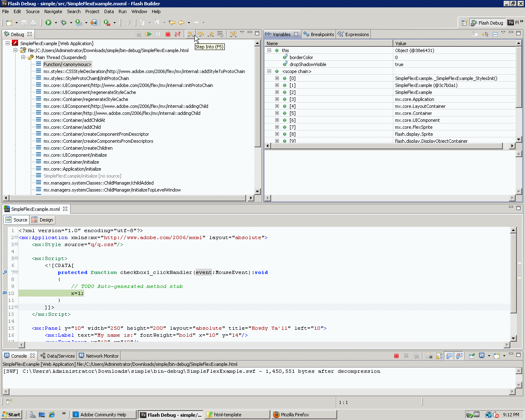Switch to the Breakpoints tab
This screenshot has height=420, width=525.
tap(319, 34)
